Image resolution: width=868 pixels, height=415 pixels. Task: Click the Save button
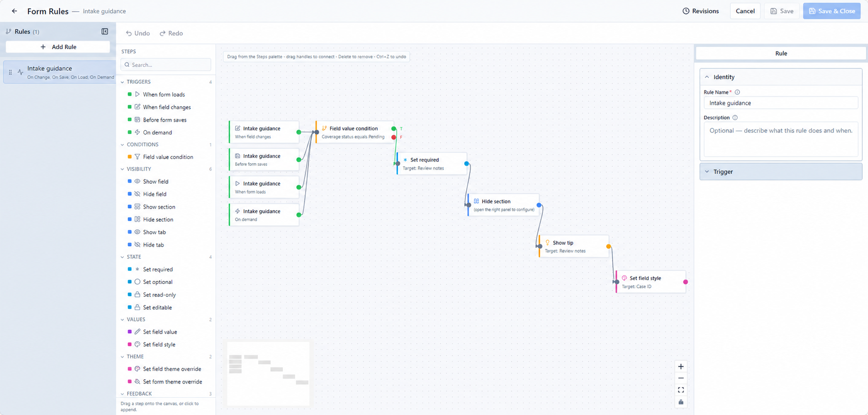[x=782, y=11]
